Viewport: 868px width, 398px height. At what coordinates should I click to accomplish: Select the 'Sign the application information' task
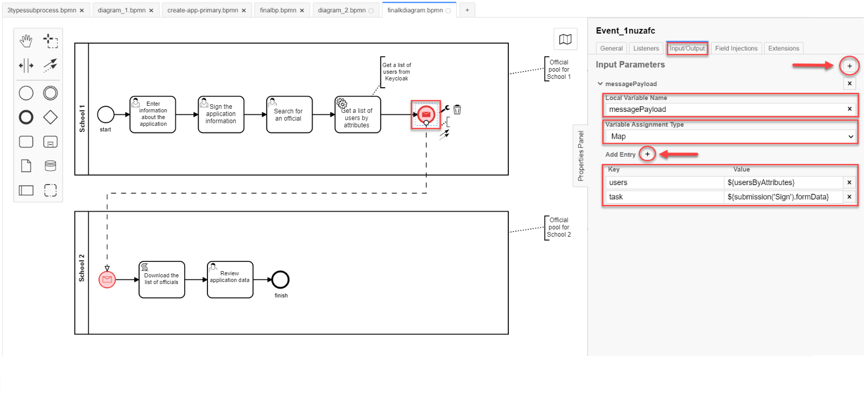coord(221,114)
